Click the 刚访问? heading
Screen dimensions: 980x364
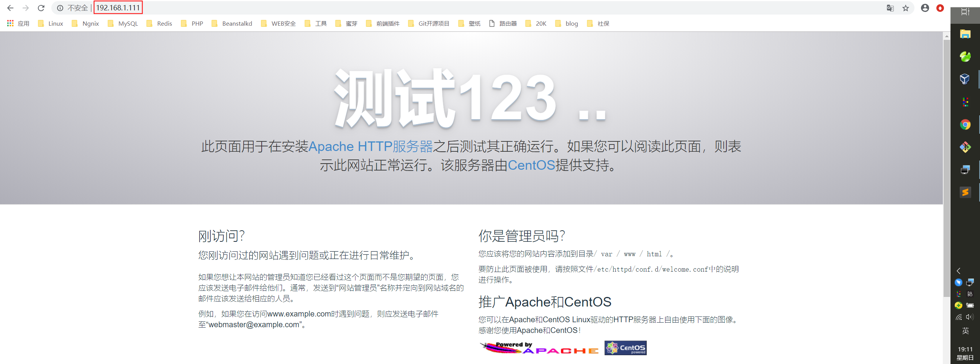[x=221, y=236]
